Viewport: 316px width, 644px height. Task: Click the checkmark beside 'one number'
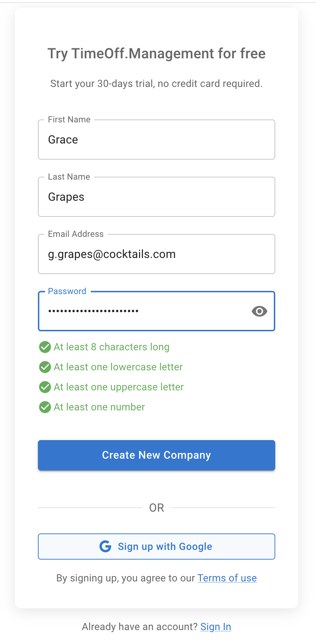(45, 407)
